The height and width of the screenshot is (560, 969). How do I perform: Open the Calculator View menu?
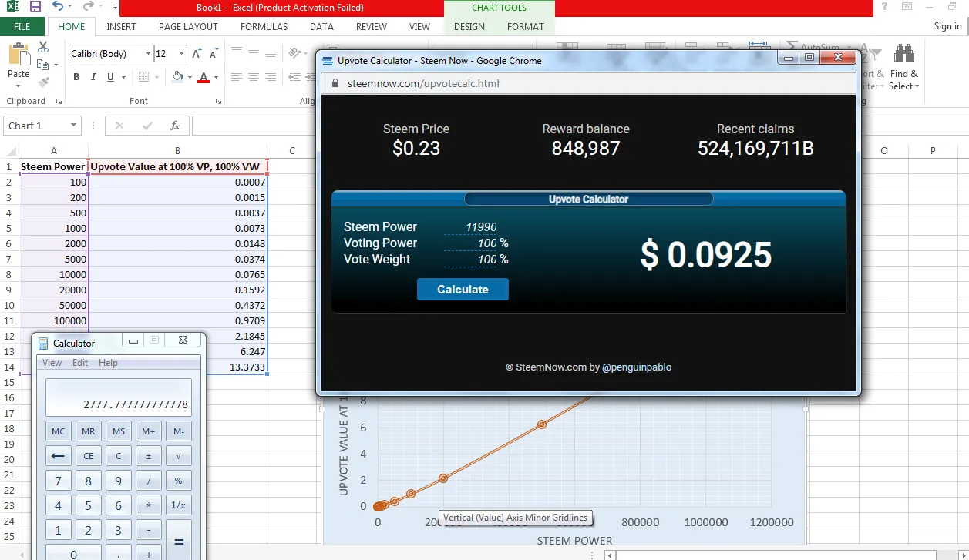pyautogui.click(x=52, y=363)
